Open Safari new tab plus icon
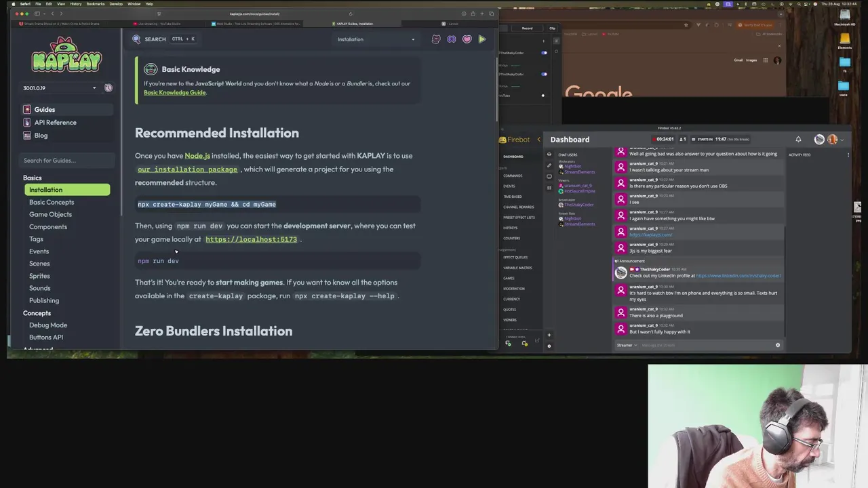The image size is (868, 488). point(482,14)
